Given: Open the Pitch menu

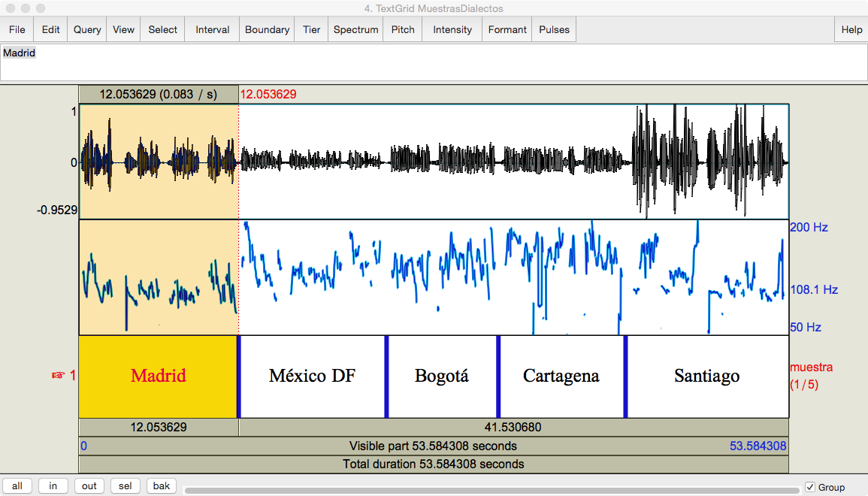Looking at the screenshot, I should coord(403,29).
